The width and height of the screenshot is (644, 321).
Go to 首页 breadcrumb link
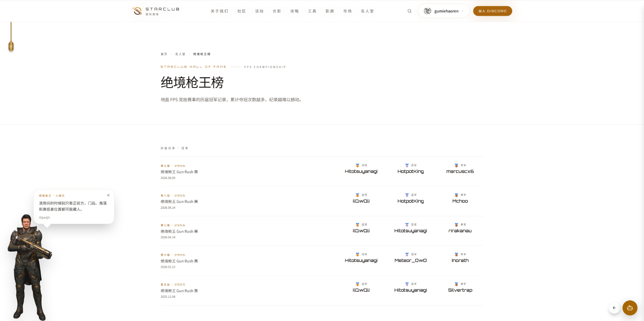pos(164,54)
